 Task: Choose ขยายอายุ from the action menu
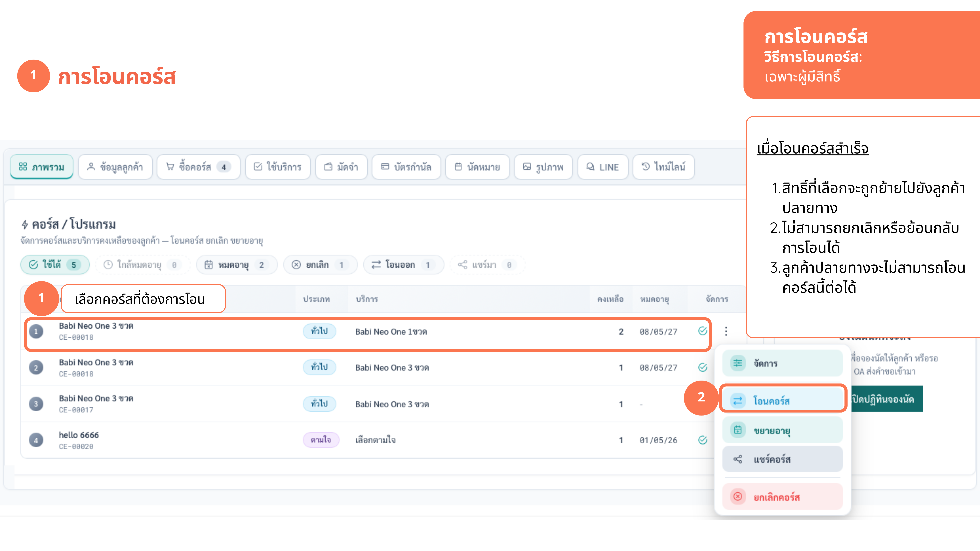click(x=783, y=430)
